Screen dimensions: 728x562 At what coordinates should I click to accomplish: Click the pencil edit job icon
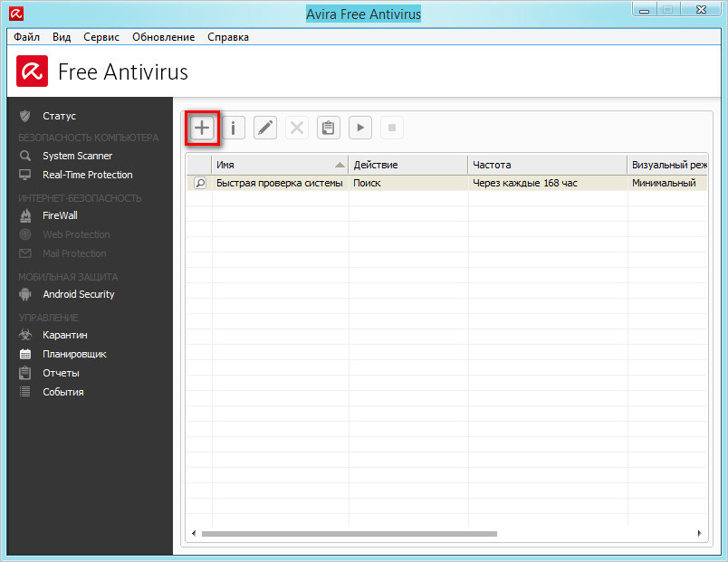pos(264,128)
